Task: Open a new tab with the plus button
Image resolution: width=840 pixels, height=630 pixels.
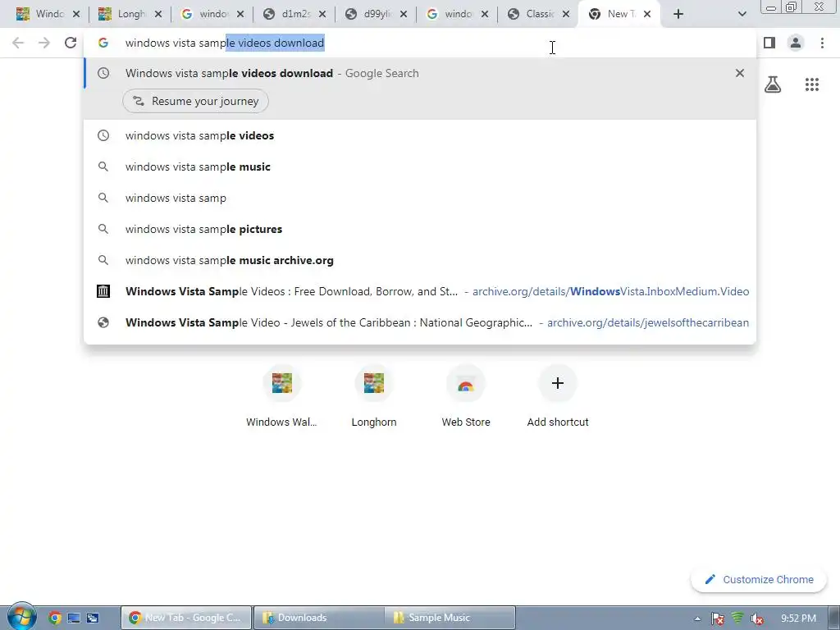Action: tap(678, 14)
